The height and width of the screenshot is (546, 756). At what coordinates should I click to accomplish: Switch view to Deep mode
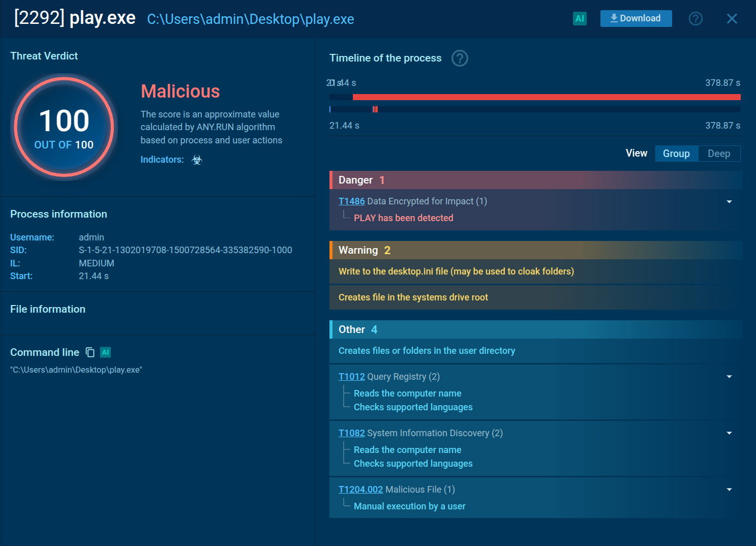pyautogui.click(x=718, y=154)
